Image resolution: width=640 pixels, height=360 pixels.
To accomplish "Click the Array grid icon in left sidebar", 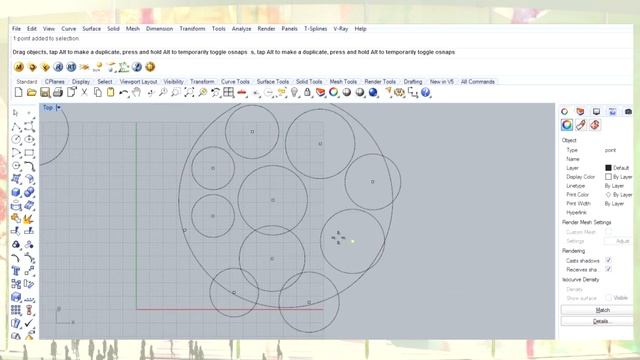I will 16,310.
